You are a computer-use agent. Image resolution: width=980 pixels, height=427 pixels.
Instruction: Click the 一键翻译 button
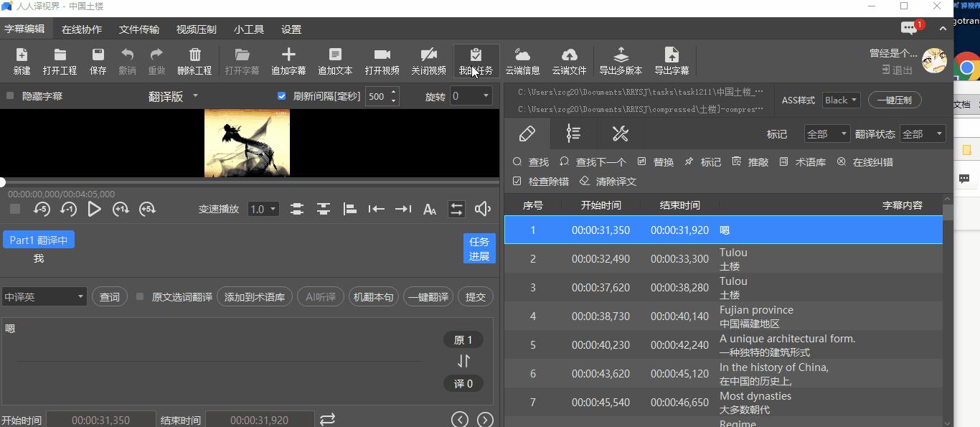428,296
